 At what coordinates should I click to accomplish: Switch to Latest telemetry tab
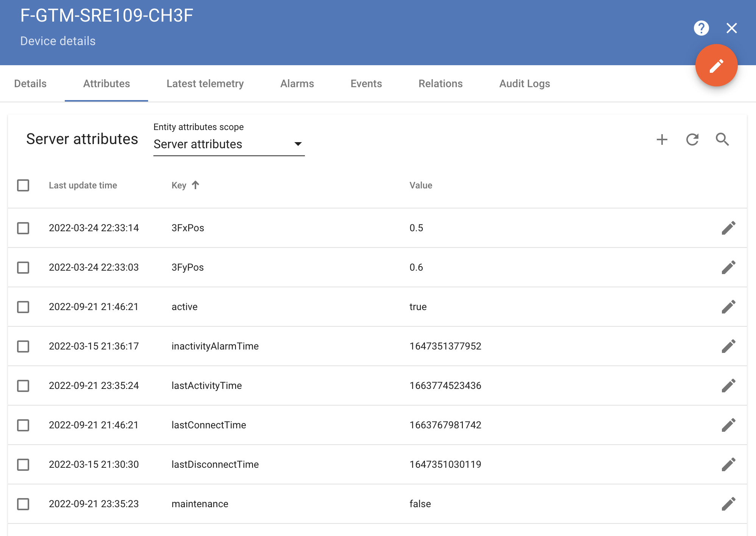point(205,84)
